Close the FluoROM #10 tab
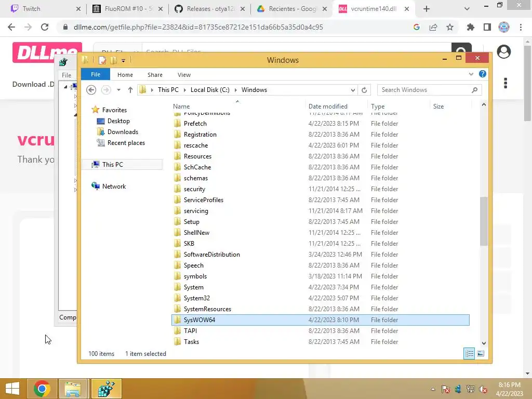This screenshot has width=532, height=399. coord(161,9)
